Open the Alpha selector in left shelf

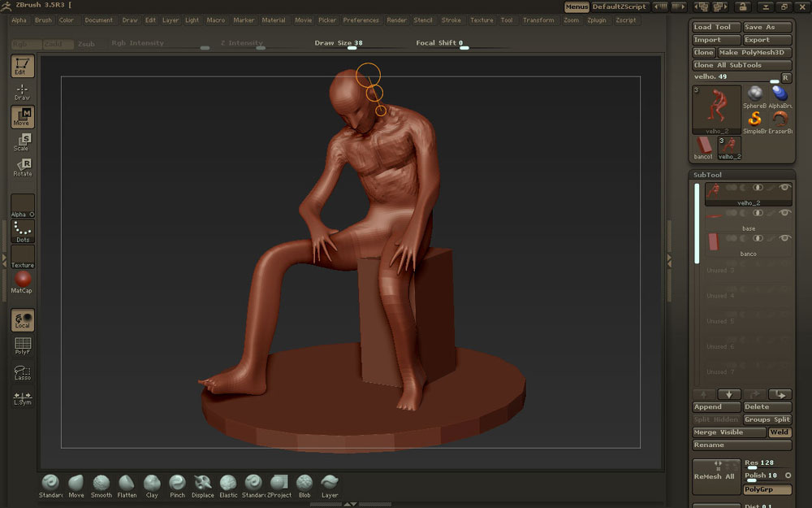click(x=22, y=206)
